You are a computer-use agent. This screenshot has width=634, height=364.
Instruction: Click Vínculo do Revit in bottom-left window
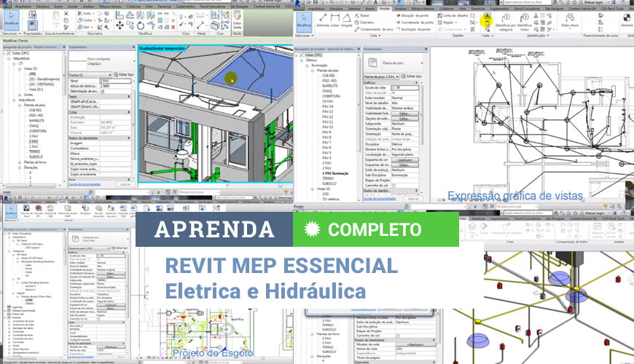[27, 211]
